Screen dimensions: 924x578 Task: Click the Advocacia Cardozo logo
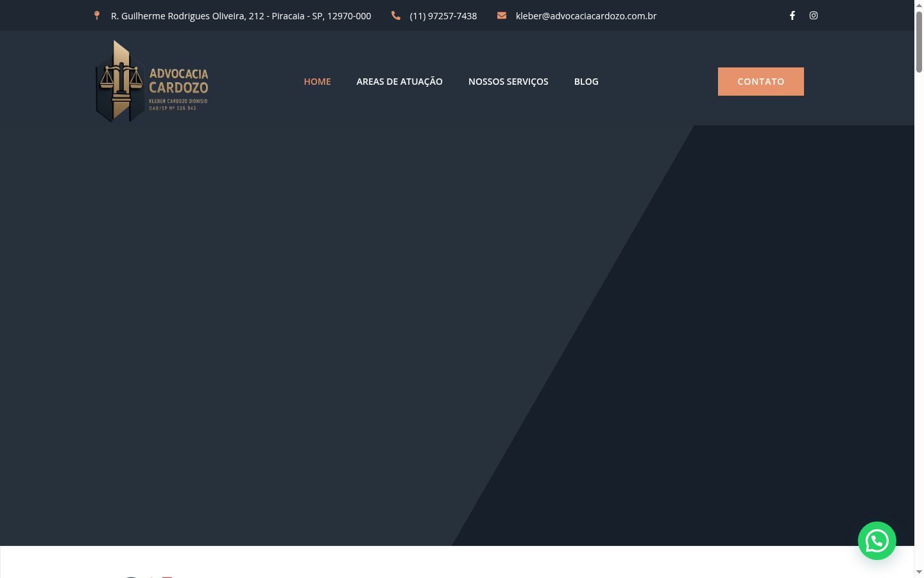click(x=151, y=81)
